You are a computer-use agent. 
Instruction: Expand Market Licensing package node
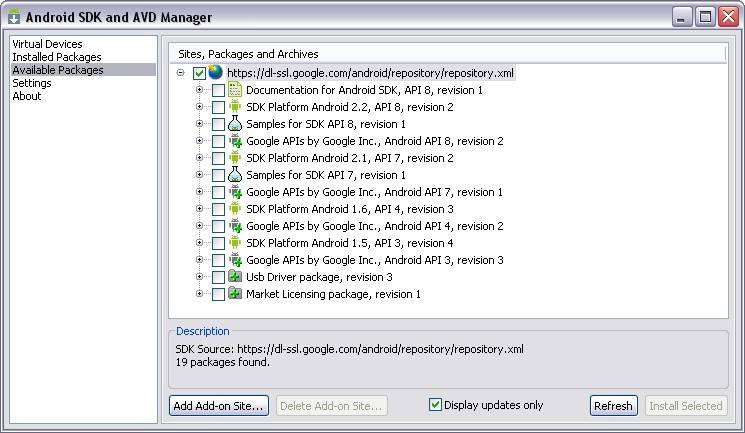(x=200, y=293)
